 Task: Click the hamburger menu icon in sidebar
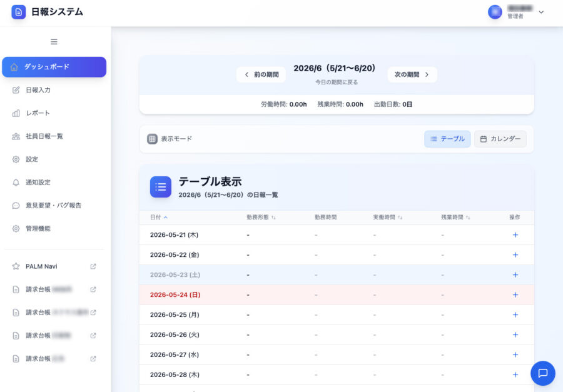tap(54, 42)
